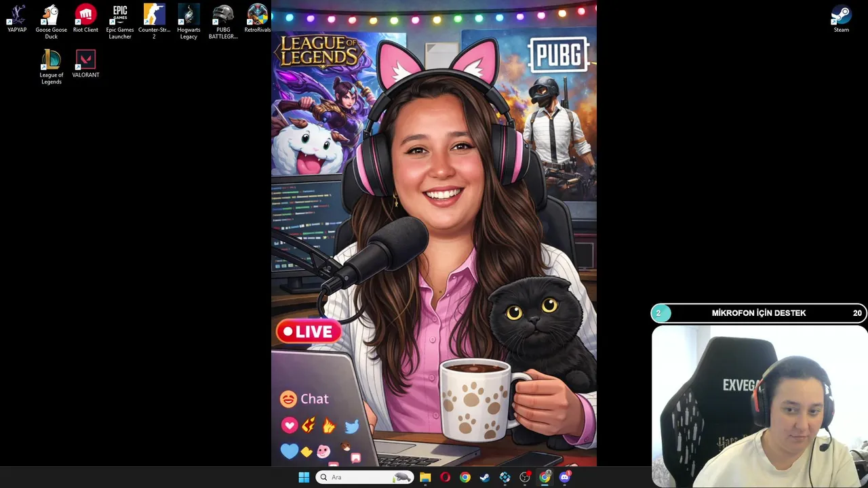
Task: Open Discord with notification badge in taskbar
Action: pos(565,477)
